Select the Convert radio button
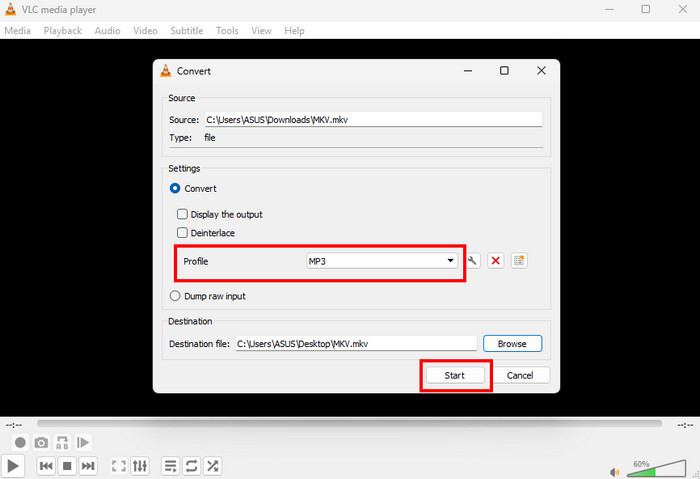Screen dimensions: 700x479 click(x=175, y=188)
